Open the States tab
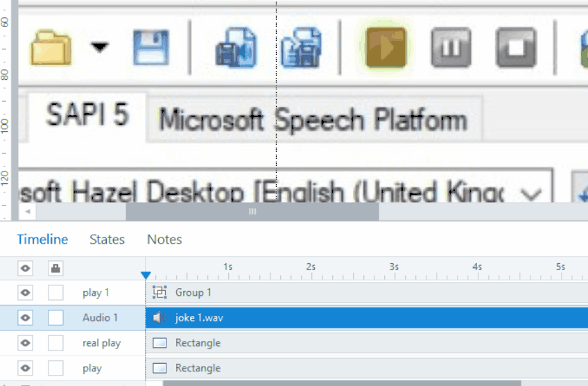The image size is (588, 386). [x=107, y=240]
